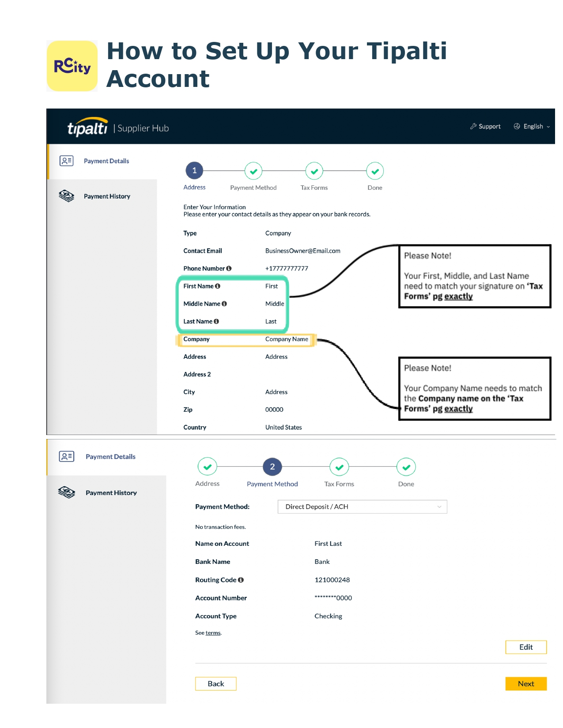Select lower Payment History sidebar tab

(x=107, y=493)
